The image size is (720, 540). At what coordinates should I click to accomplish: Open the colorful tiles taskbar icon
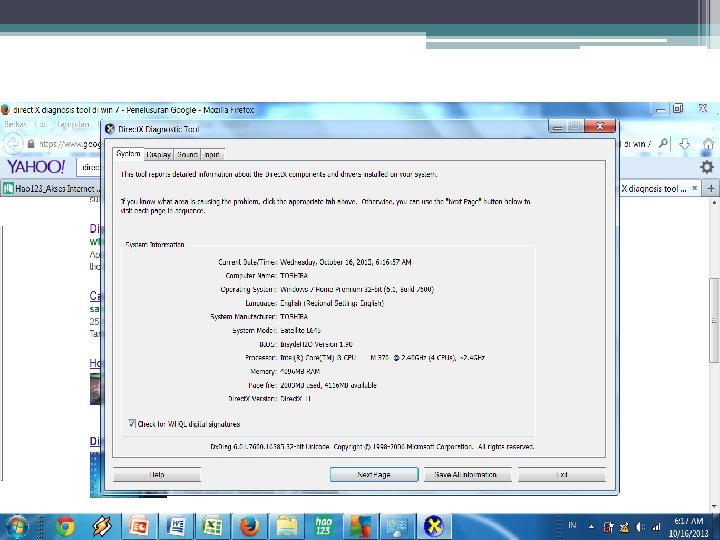[360, 526]
